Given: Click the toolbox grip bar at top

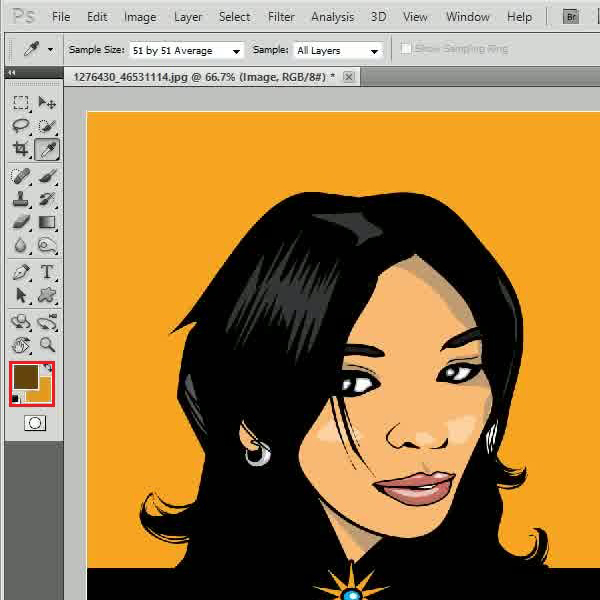Looking at the screenshot, I should [34, 83].
